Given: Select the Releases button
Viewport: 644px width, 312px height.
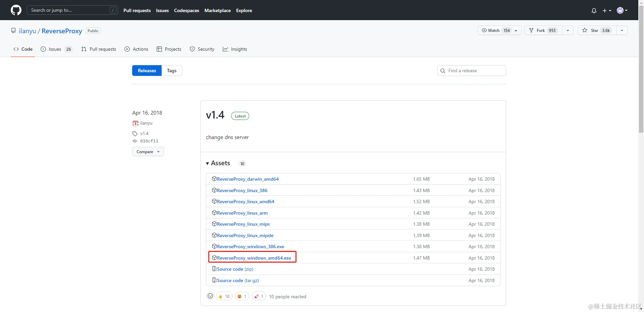Looking at the screenshot, I should 147,71.
